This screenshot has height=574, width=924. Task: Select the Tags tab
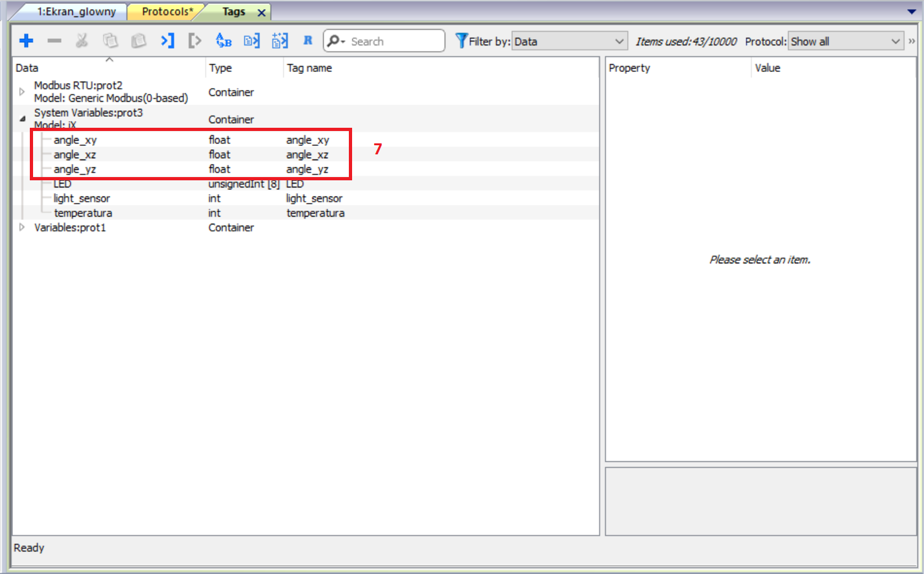(x=234, y=12)
